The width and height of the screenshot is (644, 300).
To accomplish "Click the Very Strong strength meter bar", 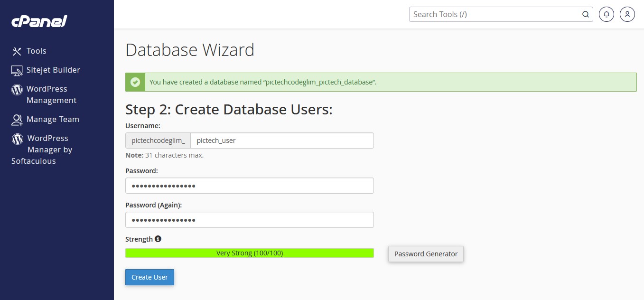I will (x=250, y=253).
